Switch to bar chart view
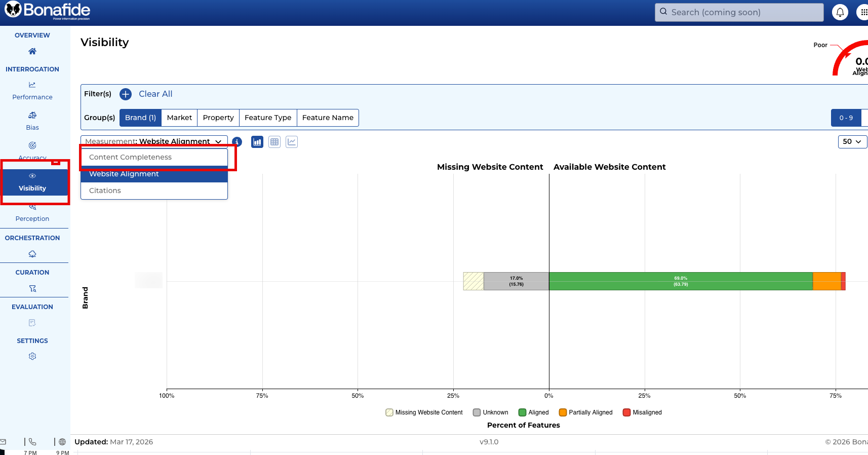 tap(257, 142)
